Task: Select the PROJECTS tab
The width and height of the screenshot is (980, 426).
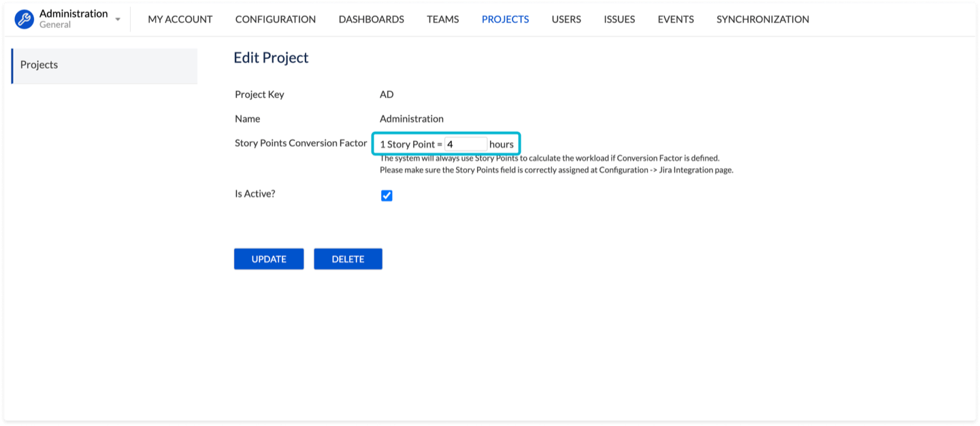Action: point(505,19)
